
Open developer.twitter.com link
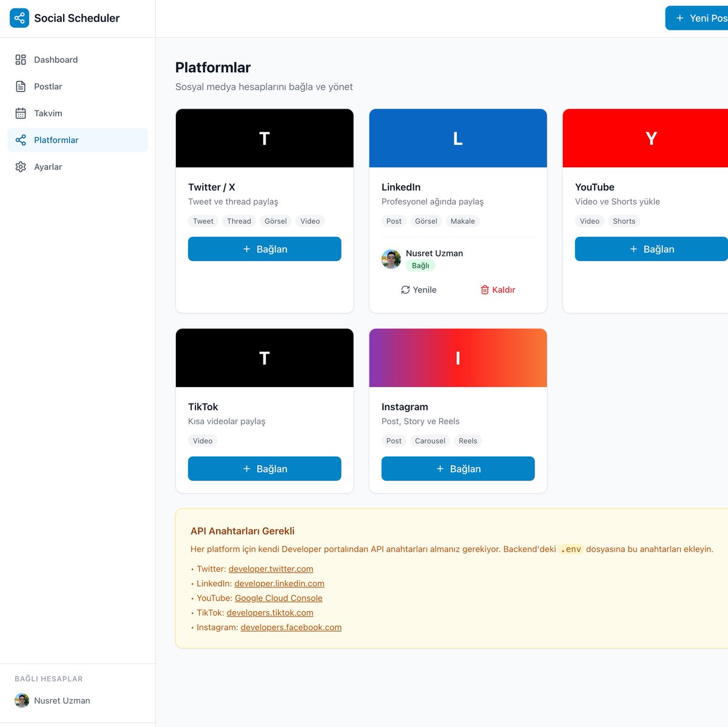point(271,569)
